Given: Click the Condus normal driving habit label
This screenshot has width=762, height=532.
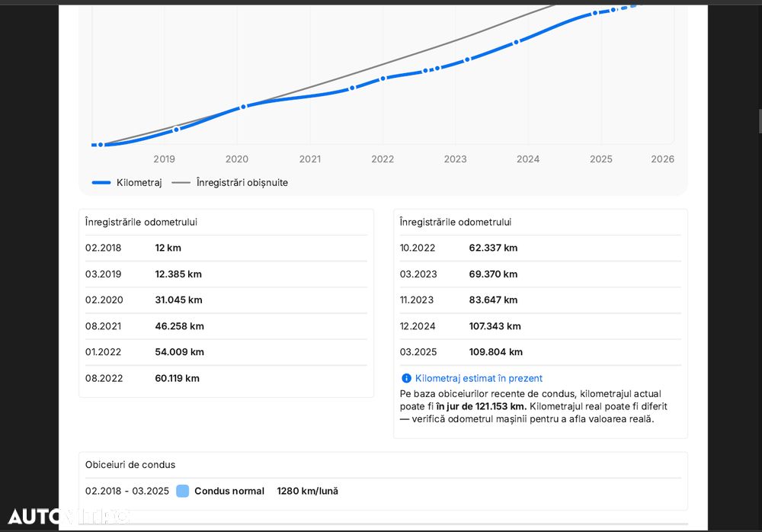Looking at the screenshot, I should click(x=229, y=491).
